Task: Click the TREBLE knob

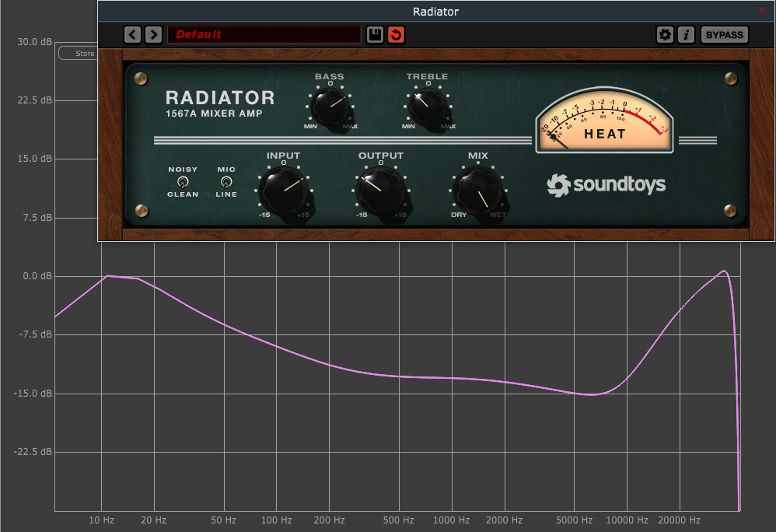Action: pos(427,105)
